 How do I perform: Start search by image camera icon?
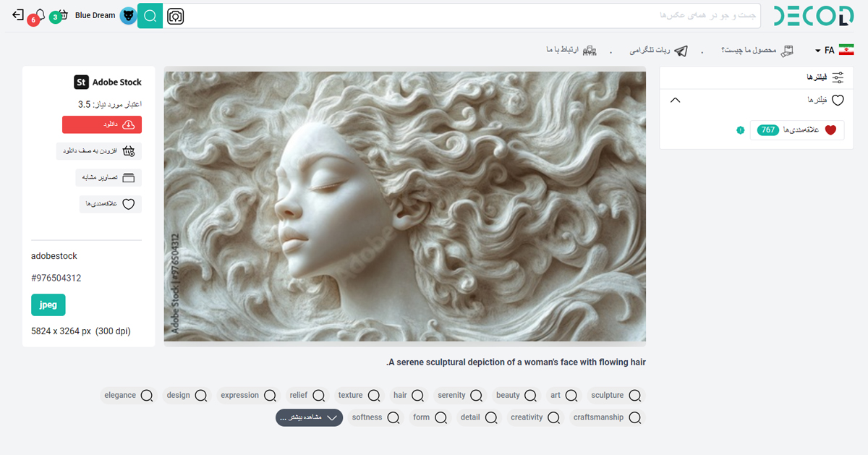coord(175,16)
